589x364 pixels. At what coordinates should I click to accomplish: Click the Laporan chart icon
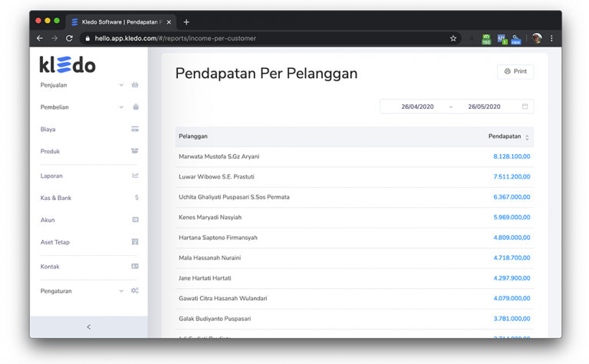tap(135, 175)
